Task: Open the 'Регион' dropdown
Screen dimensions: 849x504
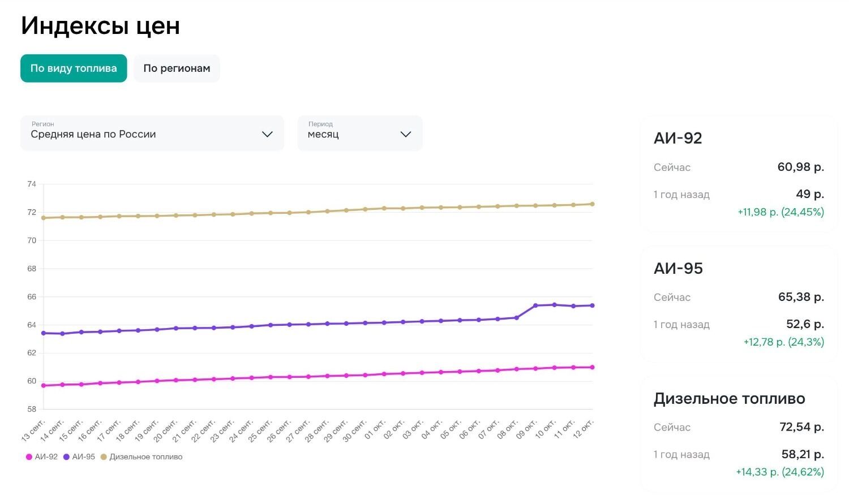Action: pos(152,133)
